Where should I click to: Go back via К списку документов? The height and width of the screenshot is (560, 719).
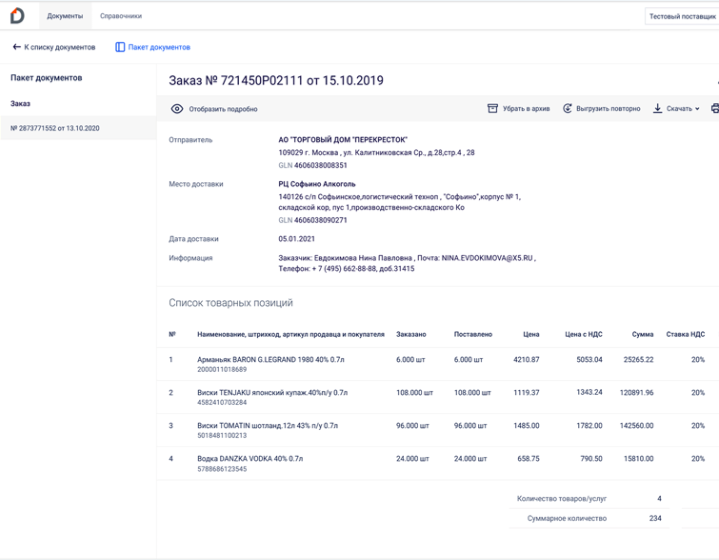point(60,47)
